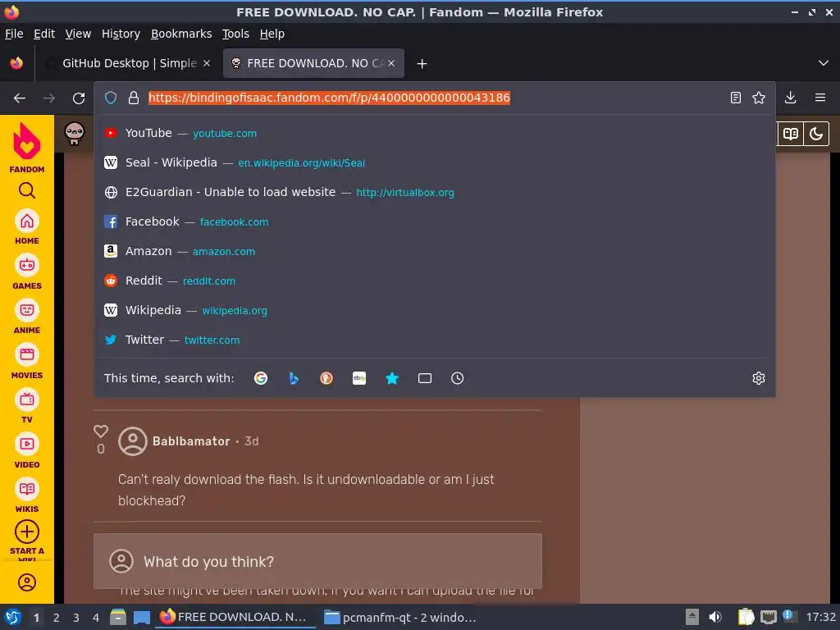
Task: Open the volume control in system tray
Action: pyautogui.click(x=715, y=618)
